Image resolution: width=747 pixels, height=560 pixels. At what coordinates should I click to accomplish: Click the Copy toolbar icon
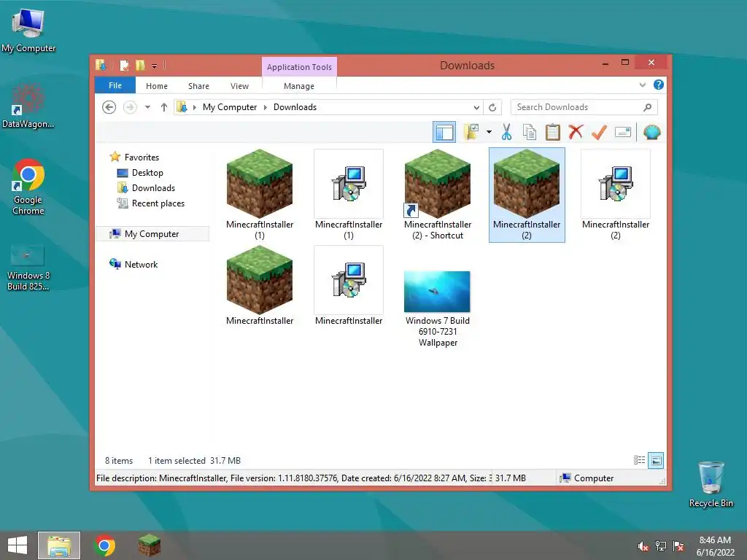[530, 132]
